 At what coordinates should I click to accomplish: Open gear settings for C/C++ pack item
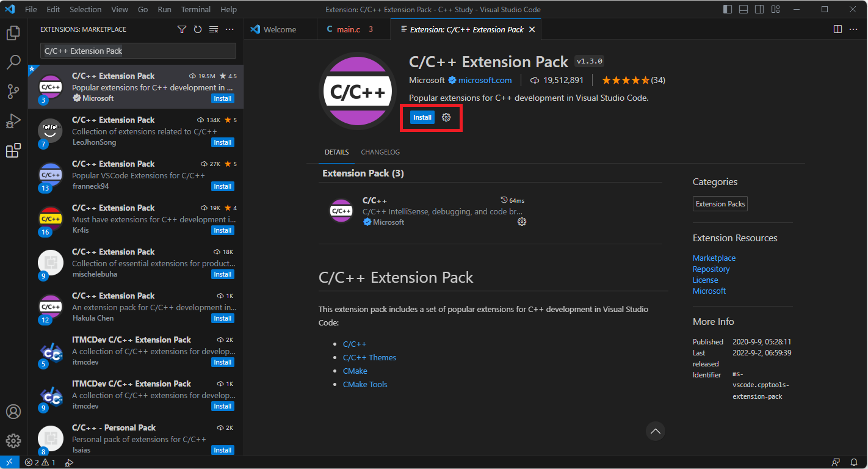coord(522,222)
